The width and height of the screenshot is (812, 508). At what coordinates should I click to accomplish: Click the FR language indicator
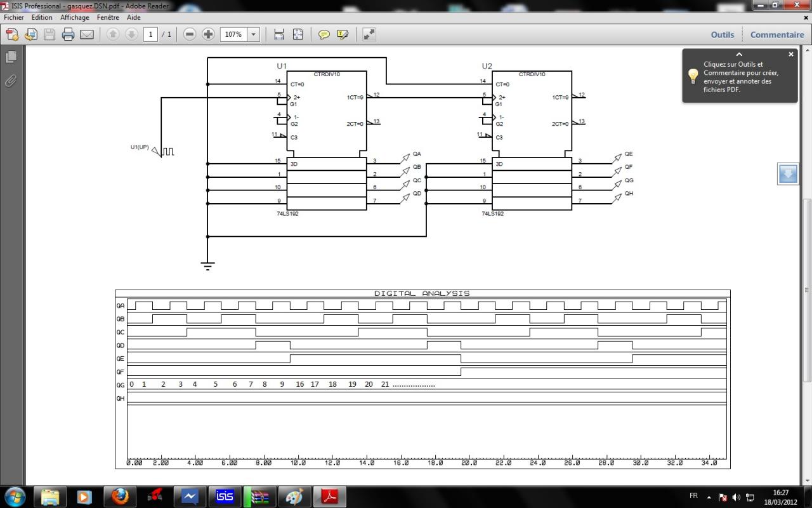[x=693, y=495]
